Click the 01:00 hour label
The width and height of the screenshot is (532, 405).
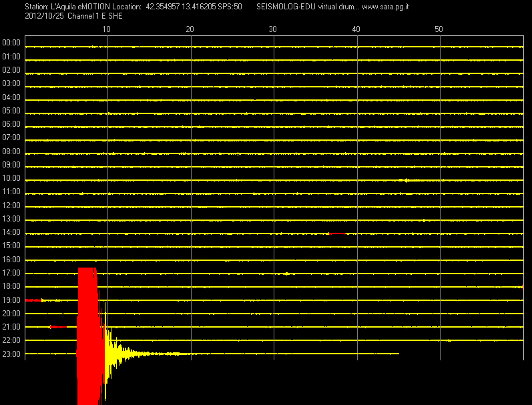(x=11, y=56)
